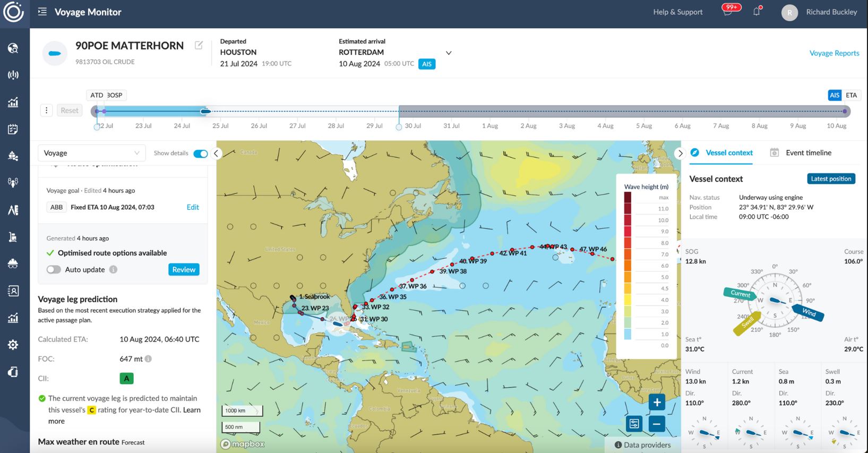Switch to the Vessel context tab
Image resolution: width=868 pixels, height=453 pixels.
pos(721,153)
